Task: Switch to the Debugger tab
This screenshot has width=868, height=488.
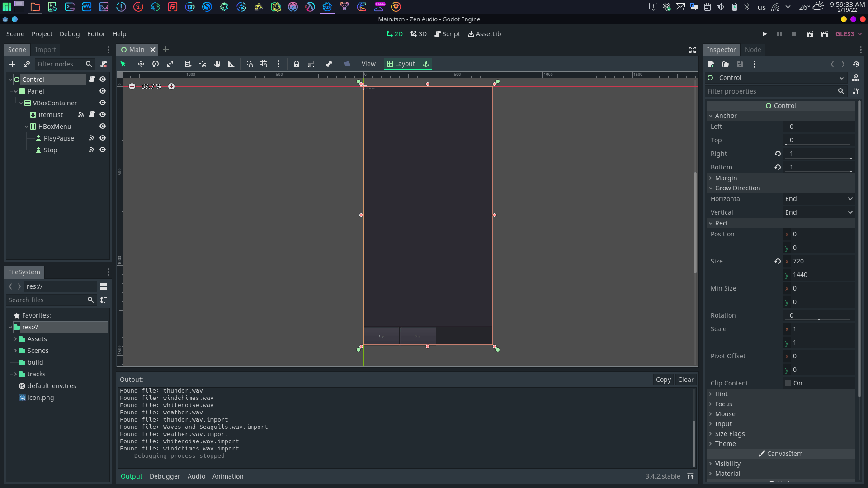Action: tap(165, 476)
